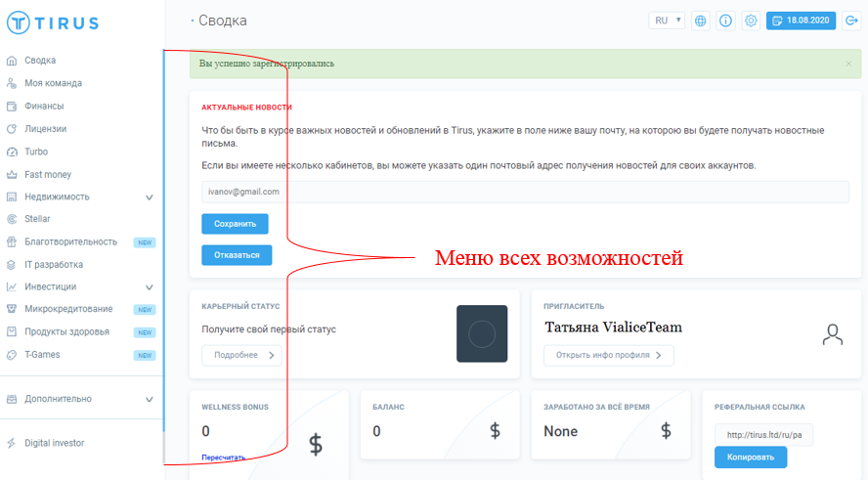Image resolution: width=868 pixels, height=480 pixels.
Task: Open the settings gear icon
Action: click(x=751, y=21)
